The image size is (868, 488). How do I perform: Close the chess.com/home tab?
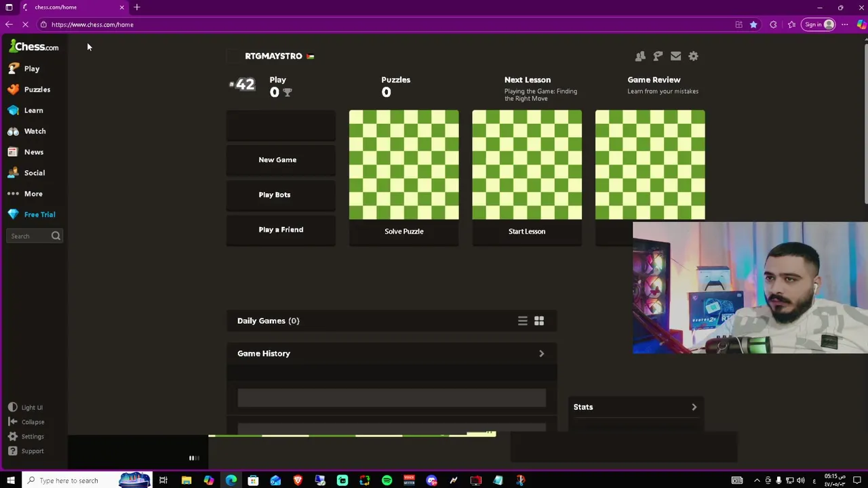(122, 7)
